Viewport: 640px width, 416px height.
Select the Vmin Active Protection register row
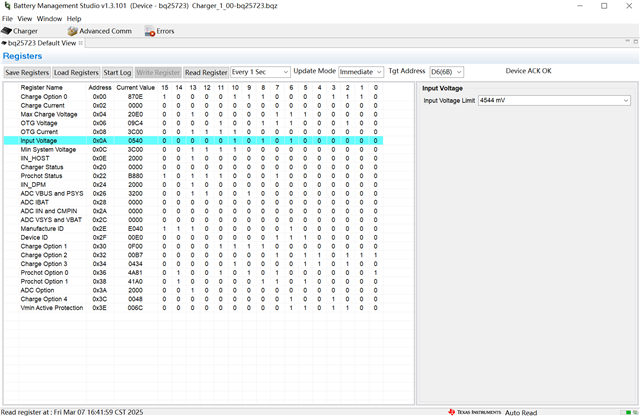pyautogui.click(x=193, y=308)
